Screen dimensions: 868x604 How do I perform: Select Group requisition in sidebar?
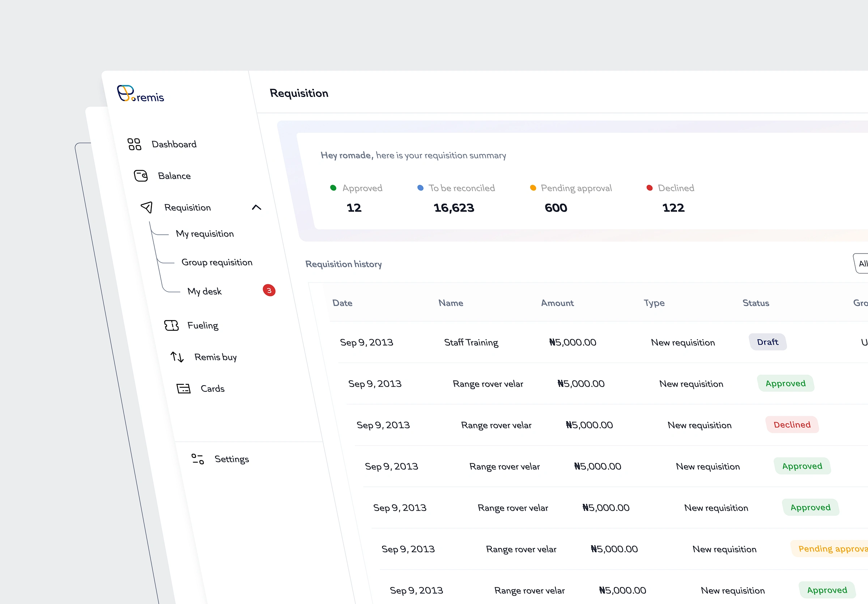coord(217,262)
